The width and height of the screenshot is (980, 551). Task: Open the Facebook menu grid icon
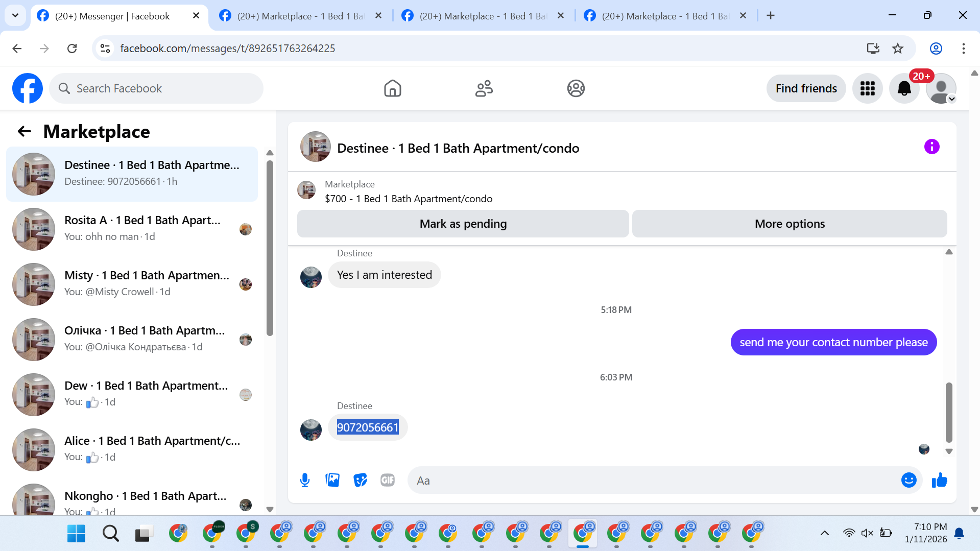tap(867, 88)
